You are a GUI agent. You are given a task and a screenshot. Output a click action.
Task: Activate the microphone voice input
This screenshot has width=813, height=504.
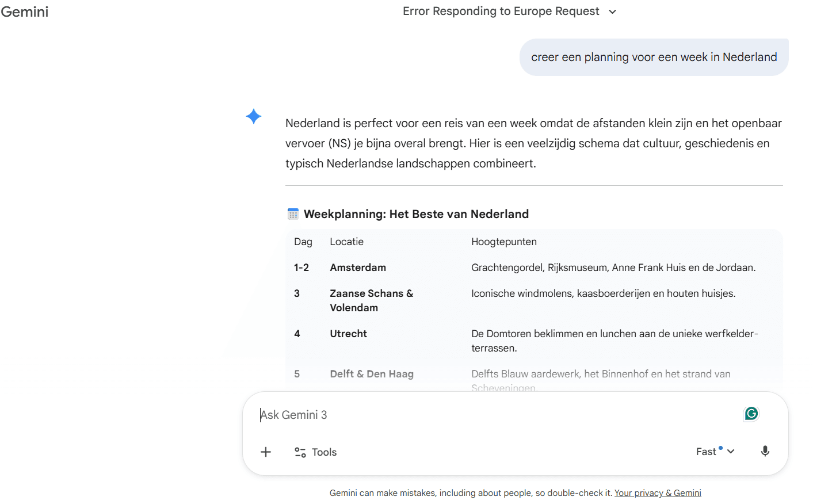coord(765,452)
